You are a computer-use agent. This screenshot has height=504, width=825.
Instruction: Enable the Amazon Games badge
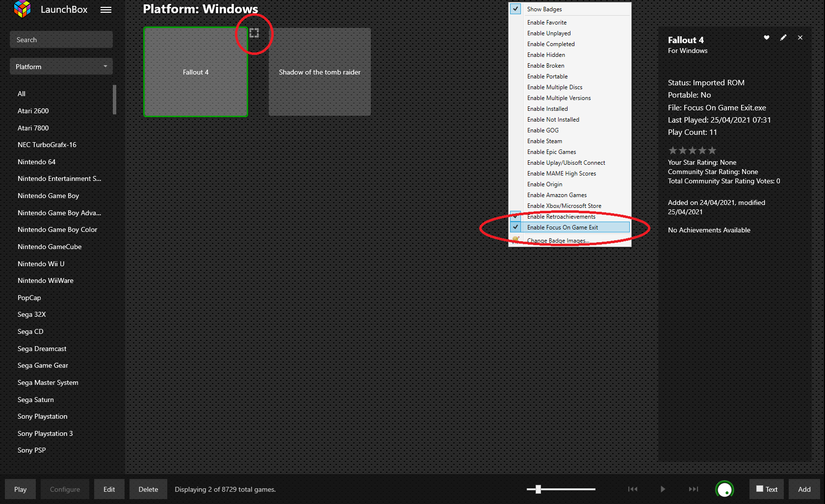[x=569, y=195]
